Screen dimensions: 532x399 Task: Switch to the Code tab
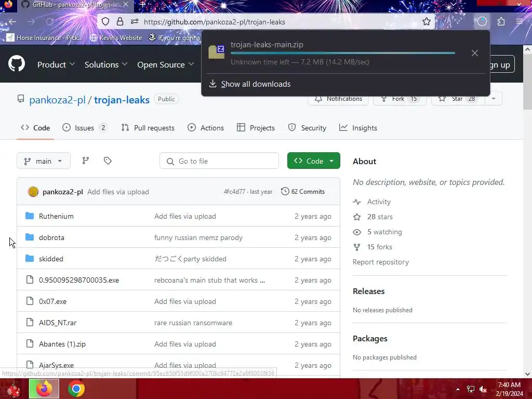pos(35,128)
